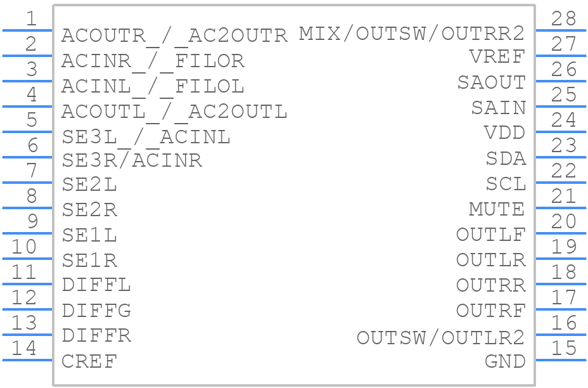
Task: Click the SE3R/ACINR pin label
Action: coord(132,160)
